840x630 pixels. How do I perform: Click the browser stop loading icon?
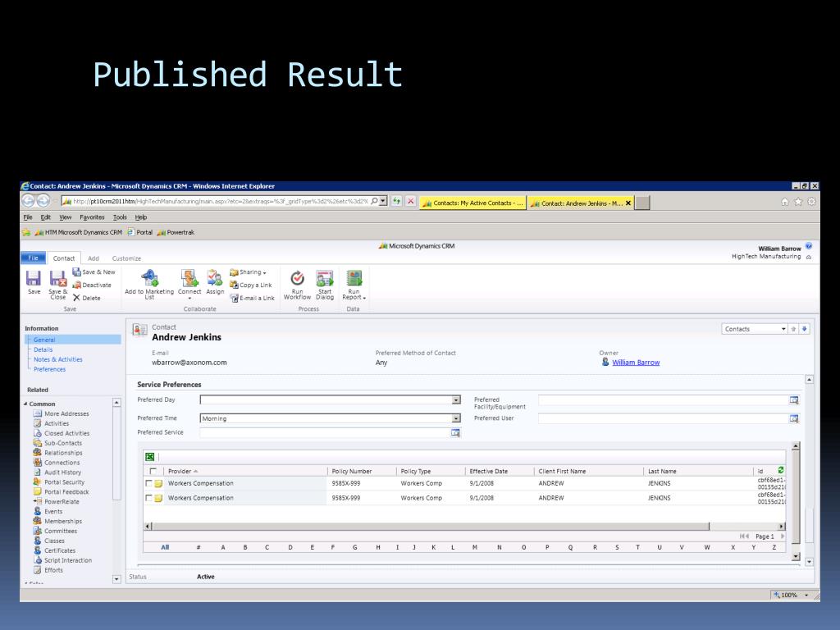click(x=410, y=202)
